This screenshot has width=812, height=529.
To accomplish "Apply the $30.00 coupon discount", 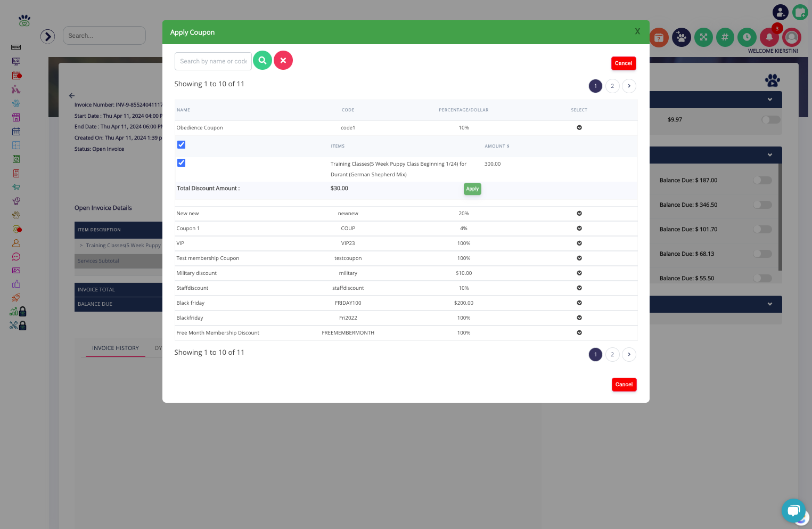I will point(472,189).
